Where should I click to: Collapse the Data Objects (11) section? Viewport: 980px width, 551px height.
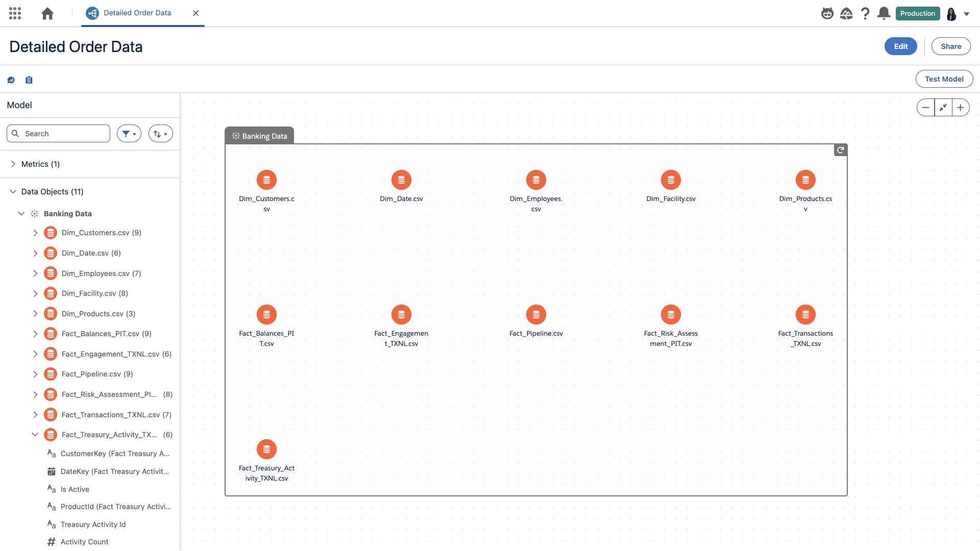point(13,192)
